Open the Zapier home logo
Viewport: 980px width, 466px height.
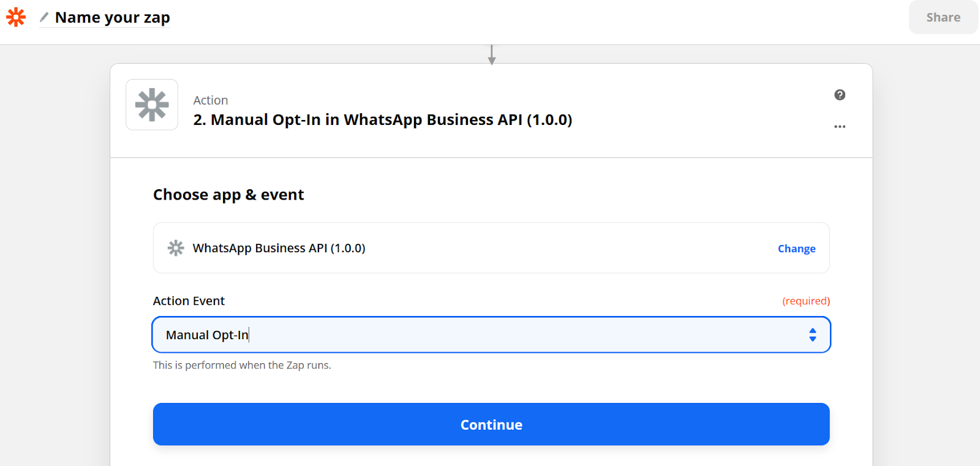[x=16, y=17]
